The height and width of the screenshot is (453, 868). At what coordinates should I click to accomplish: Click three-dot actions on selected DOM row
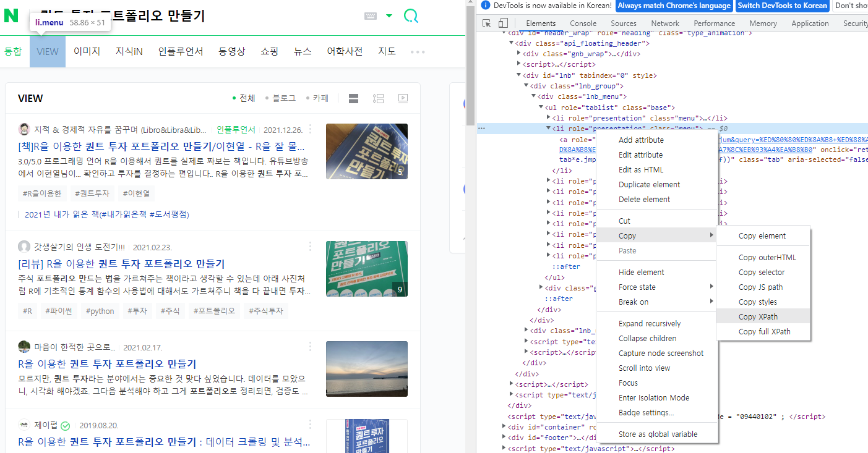coord(482,129)
